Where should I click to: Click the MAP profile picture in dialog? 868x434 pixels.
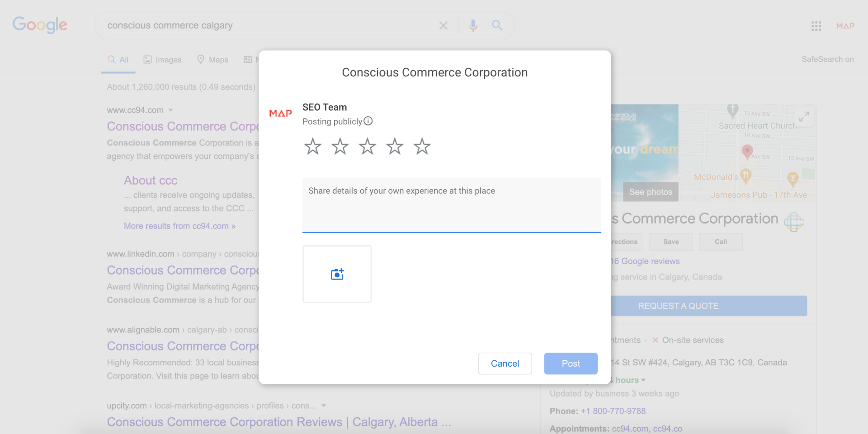click(280, 113)
